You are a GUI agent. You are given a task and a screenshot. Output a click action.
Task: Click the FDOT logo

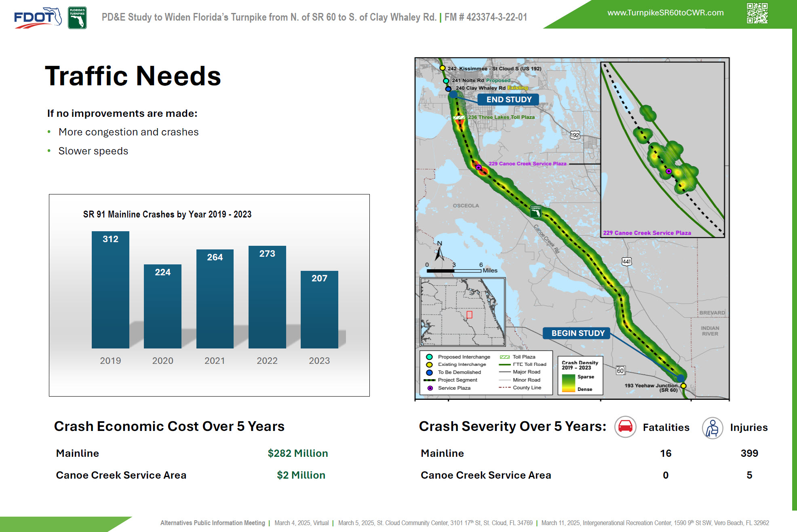(x=38, y=18)
